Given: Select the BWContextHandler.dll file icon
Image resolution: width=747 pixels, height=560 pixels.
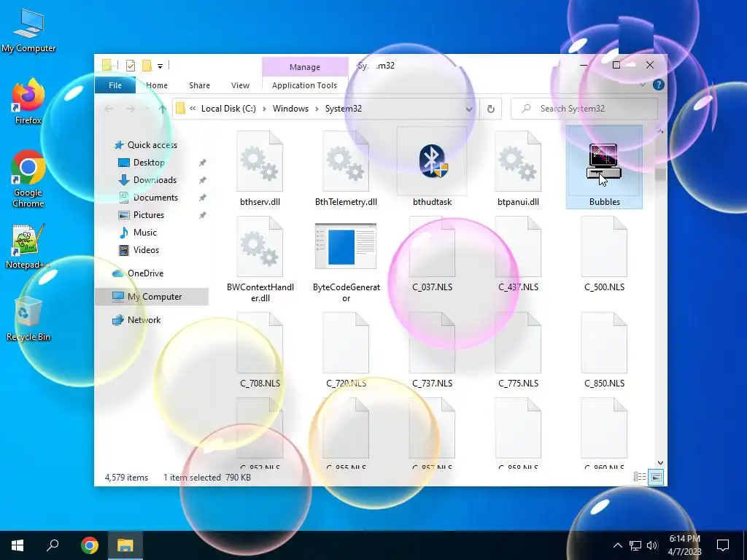Looking at the screenshot, I should (x=260, y=246).
